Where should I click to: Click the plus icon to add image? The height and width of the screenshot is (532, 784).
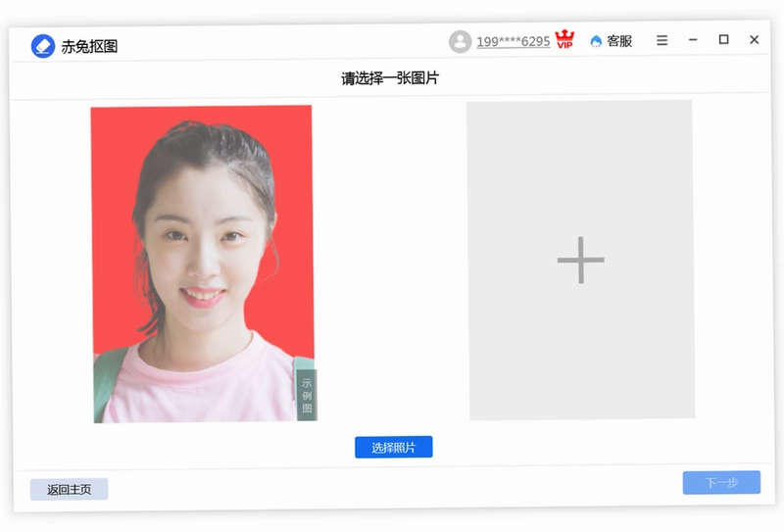coord(580,260)
